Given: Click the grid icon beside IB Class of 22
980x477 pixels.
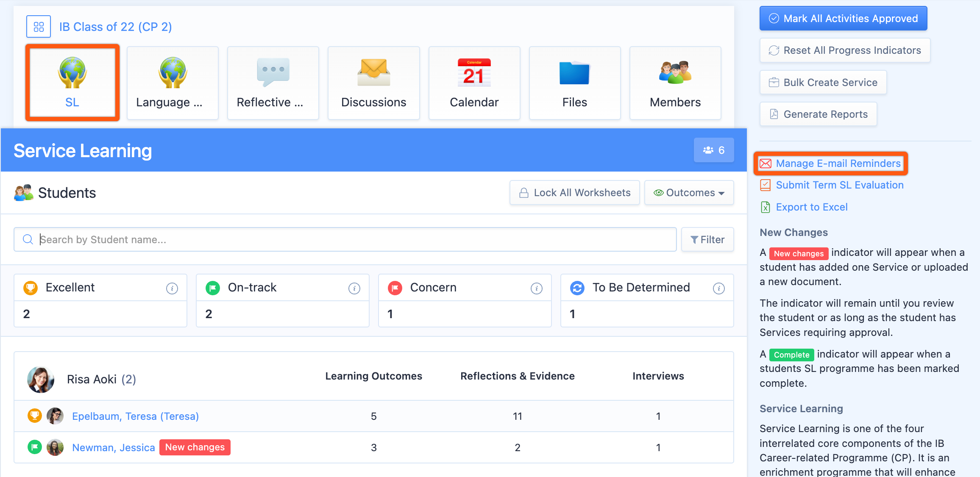Looking at the screenshot, I should tap(38, 26).
